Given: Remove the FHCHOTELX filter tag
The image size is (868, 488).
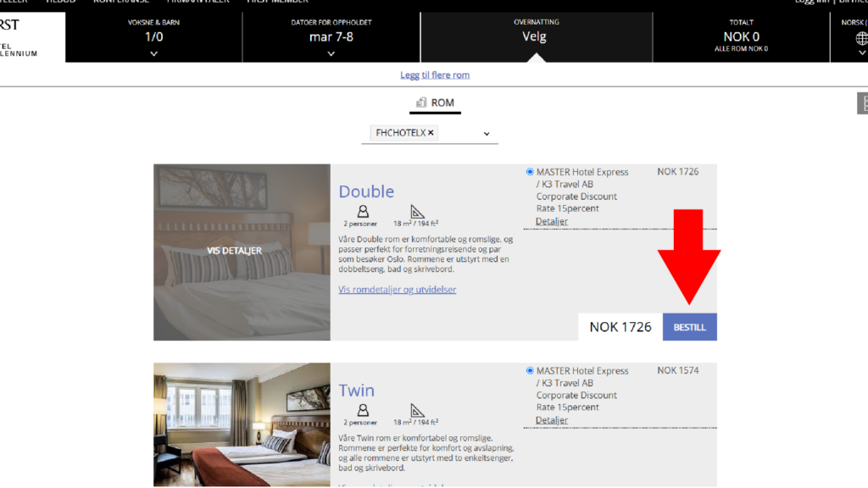Looking at the screenshot, I should point(431,133).
